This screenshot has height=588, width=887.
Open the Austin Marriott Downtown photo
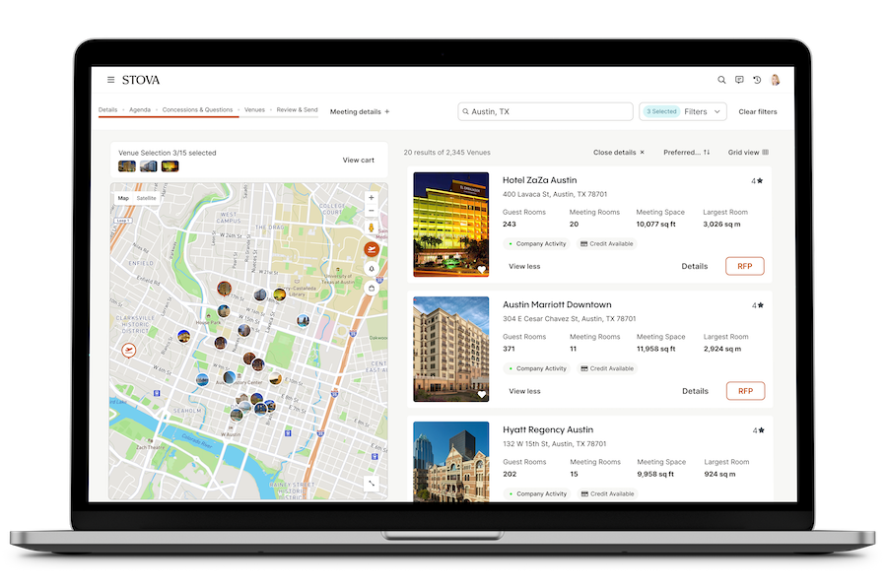tap(450, 350)
